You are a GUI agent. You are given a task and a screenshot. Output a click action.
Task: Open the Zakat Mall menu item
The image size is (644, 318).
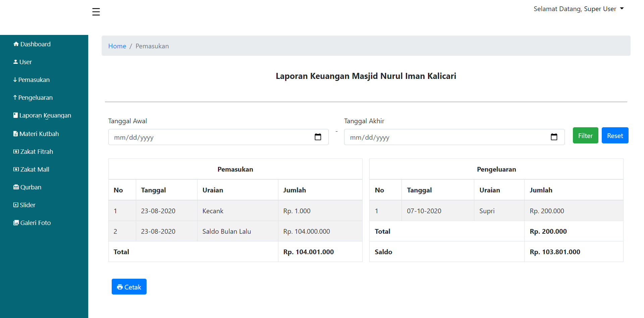pyautogui.click(x=35, y=169)
